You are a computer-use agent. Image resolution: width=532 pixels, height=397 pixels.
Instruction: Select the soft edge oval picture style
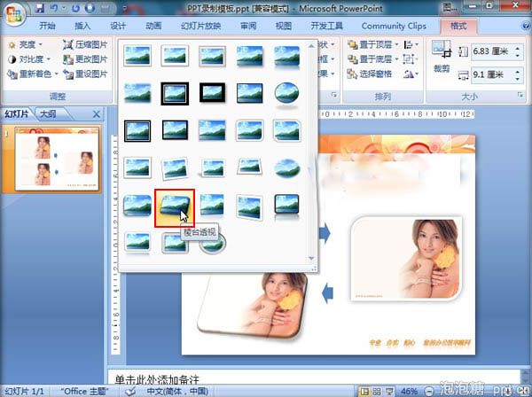click(x=286, y=167)
